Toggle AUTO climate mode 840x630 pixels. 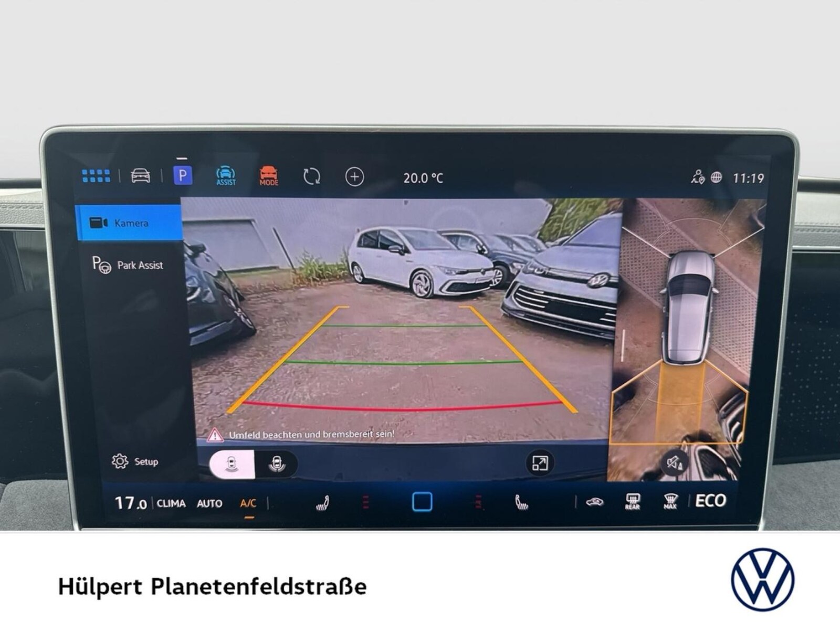[x=209, y=503]
